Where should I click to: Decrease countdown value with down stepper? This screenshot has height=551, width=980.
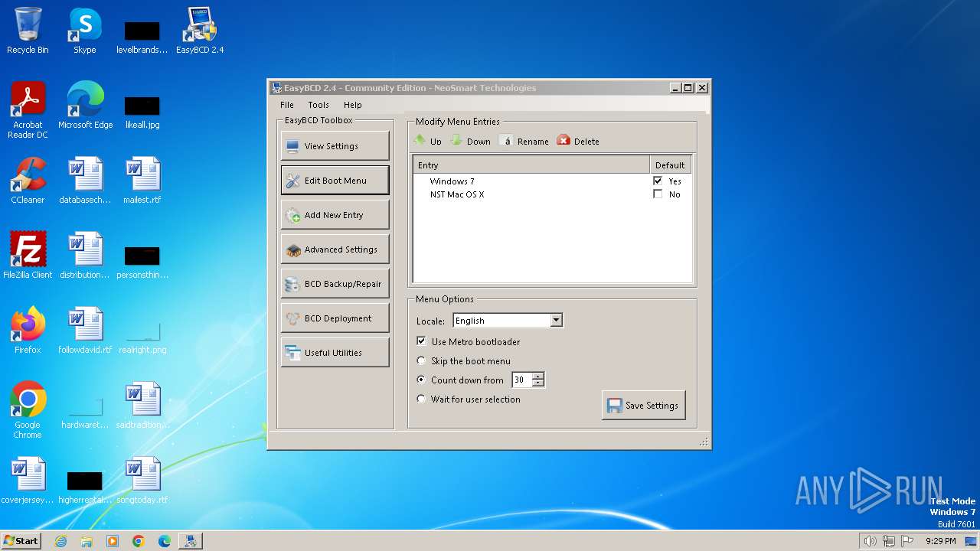[538, 383]
